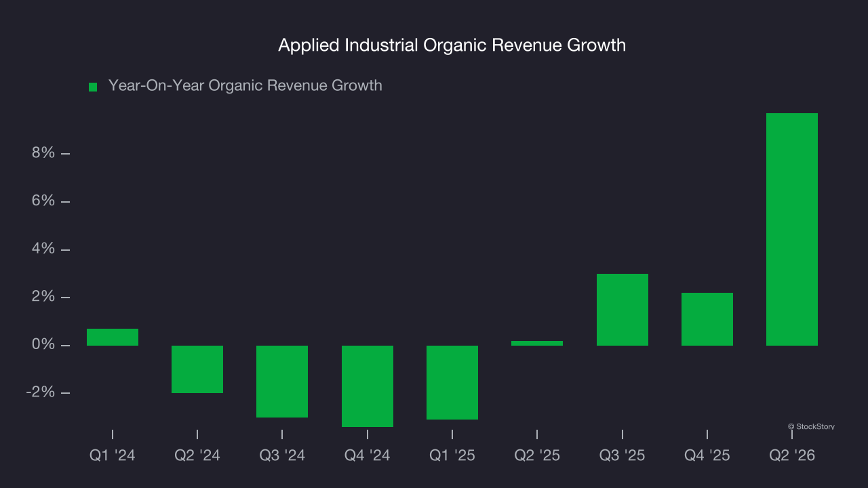Viewport: 868px width, 488px height.
Task: Click the chart title "Applied Industrial Organic Revenue Growth"
Action: coord(452,45)
